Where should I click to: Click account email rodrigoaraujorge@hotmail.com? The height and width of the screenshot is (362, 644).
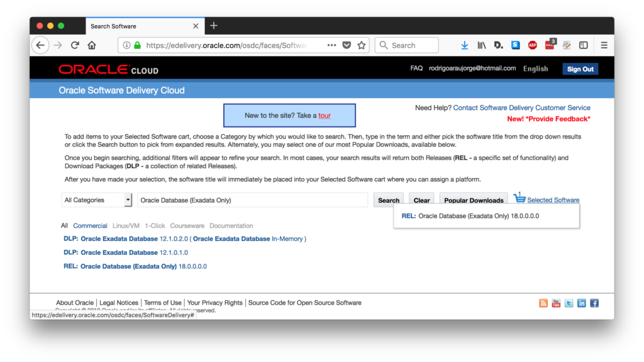472,68
